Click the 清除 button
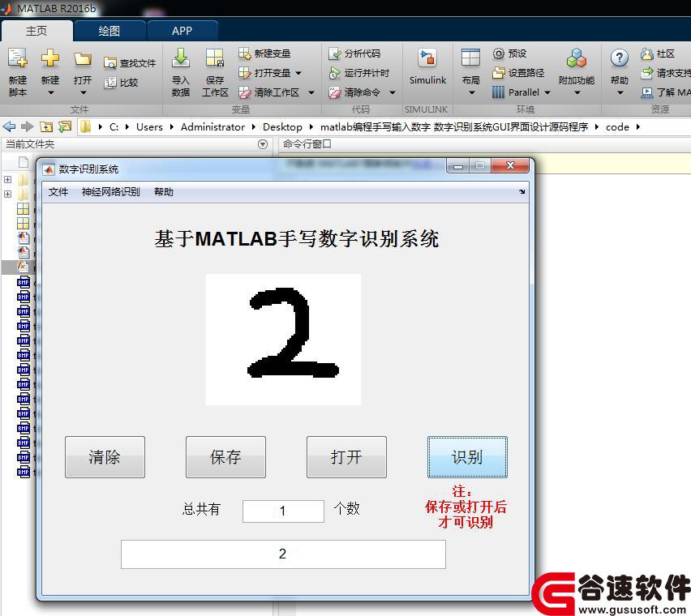Viewport: 691px width, 616px height. [x=105, y=457]
